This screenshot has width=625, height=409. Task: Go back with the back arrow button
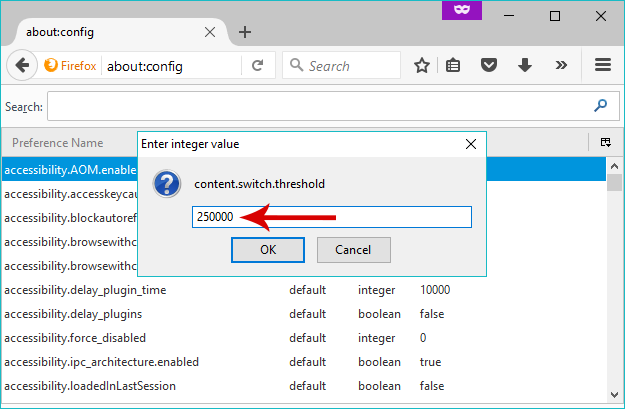pos(22,65)
